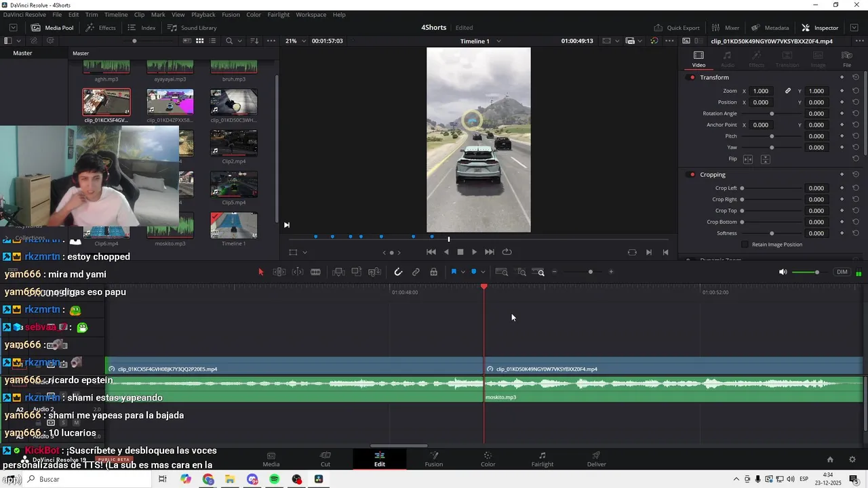Image resolution: width=868 pixels, height=488 pixels.
Task: Open the Playback menu
Action: tap(203, 14)
